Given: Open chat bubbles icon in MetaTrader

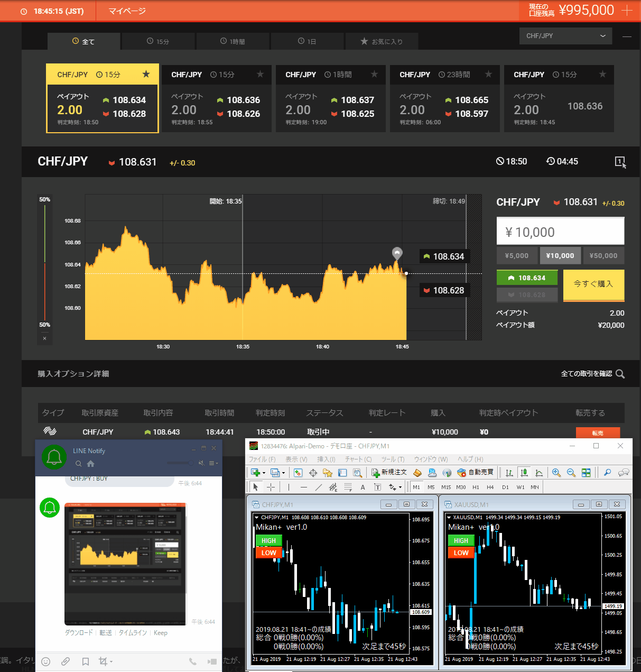Looking at the screenshot, I should 624,473.
